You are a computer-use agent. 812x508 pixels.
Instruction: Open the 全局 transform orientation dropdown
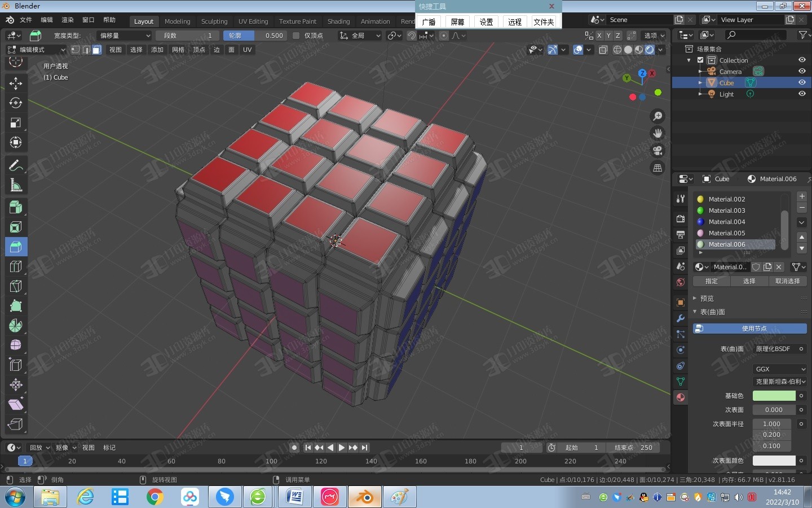pos(360,36)
